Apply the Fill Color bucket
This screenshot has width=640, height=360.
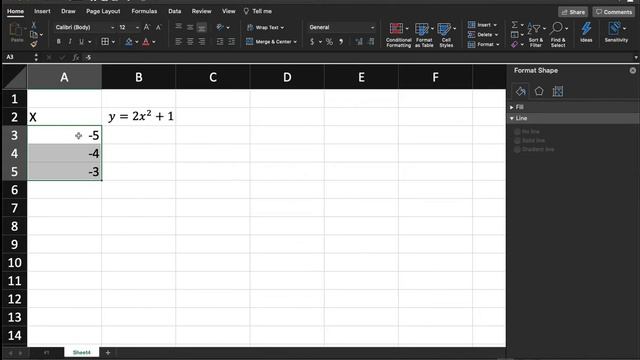pyautogui.click(x=129, y=42)
